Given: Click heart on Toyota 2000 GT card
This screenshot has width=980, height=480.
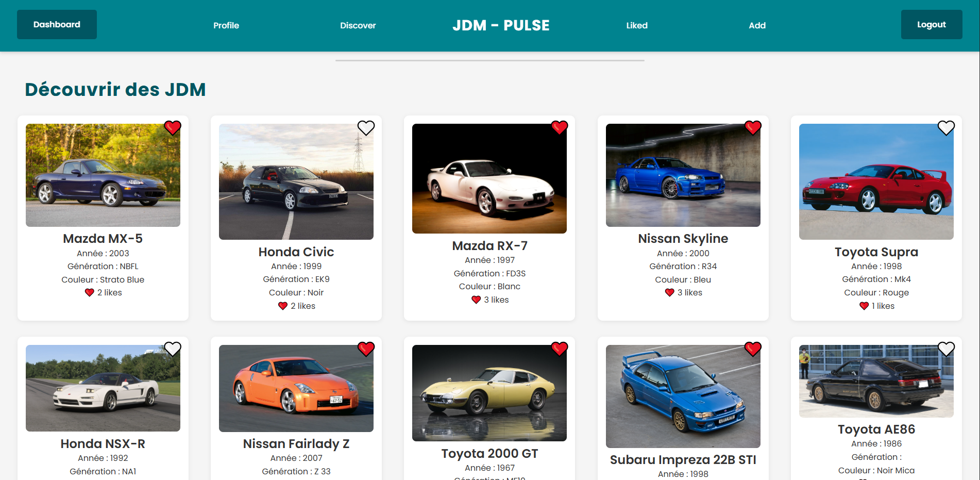Looking at the screenshot, I should coord(559,349).
